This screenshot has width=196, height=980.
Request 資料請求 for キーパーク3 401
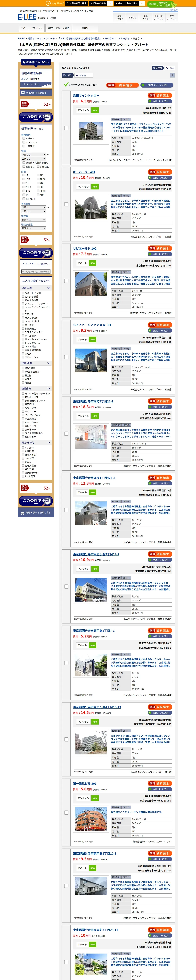(160, 172)
